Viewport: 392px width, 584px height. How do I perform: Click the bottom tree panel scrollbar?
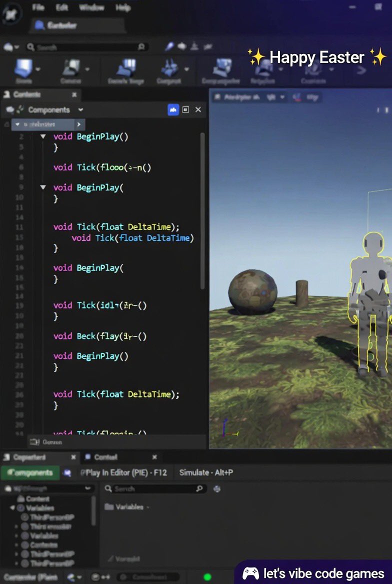[x=93, y=510]
